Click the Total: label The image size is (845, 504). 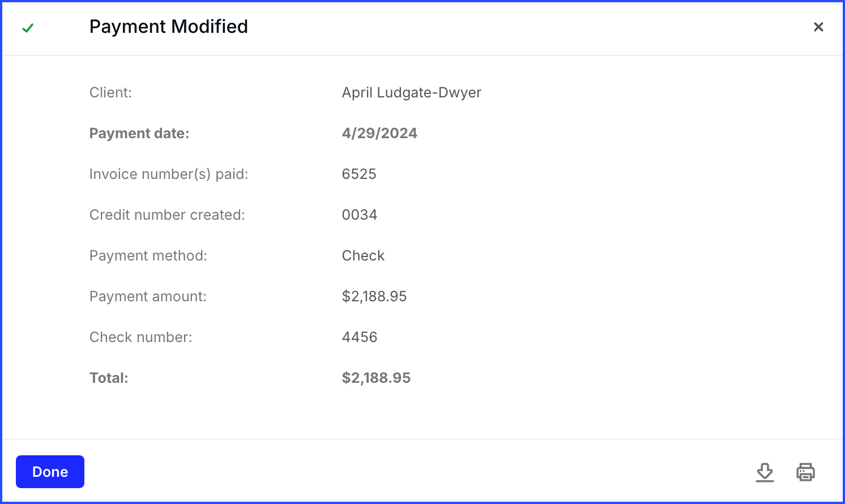(x=109, y=378)
